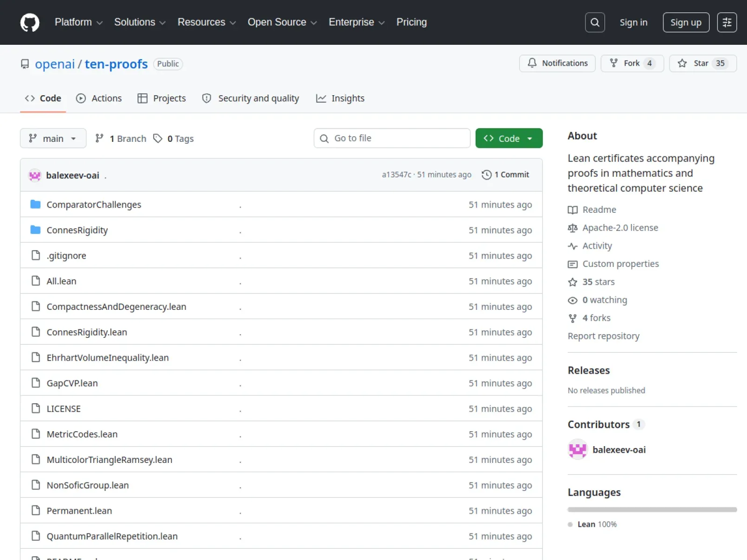Open ConnesRigidity.lean file

pos(87,332)
